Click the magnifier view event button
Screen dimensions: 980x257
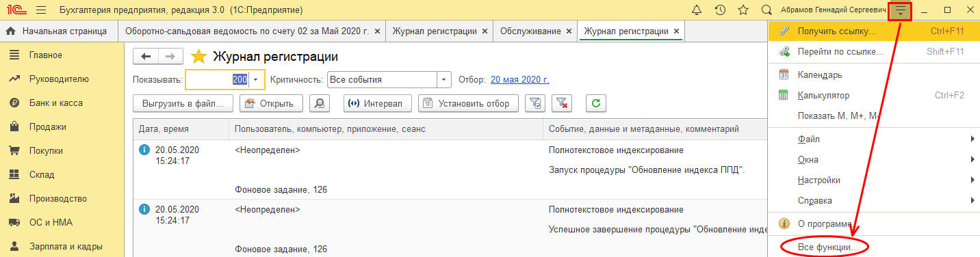coord(320,103)
